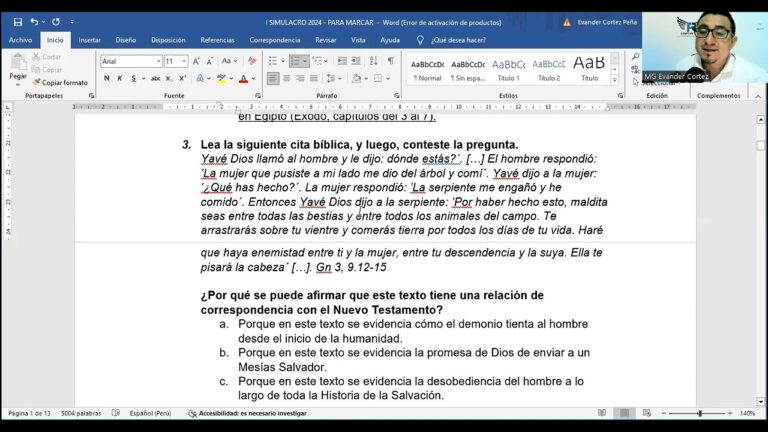Justify the paragraph text

pyautogui.click(x=314, y=78)
